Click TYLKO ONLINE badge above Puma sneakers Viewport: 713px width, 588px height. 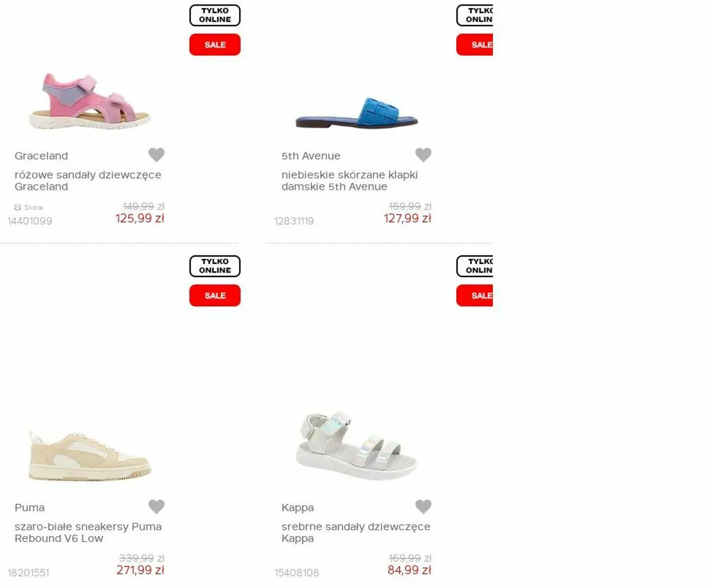pyautogui.click(x=215, y=266)
